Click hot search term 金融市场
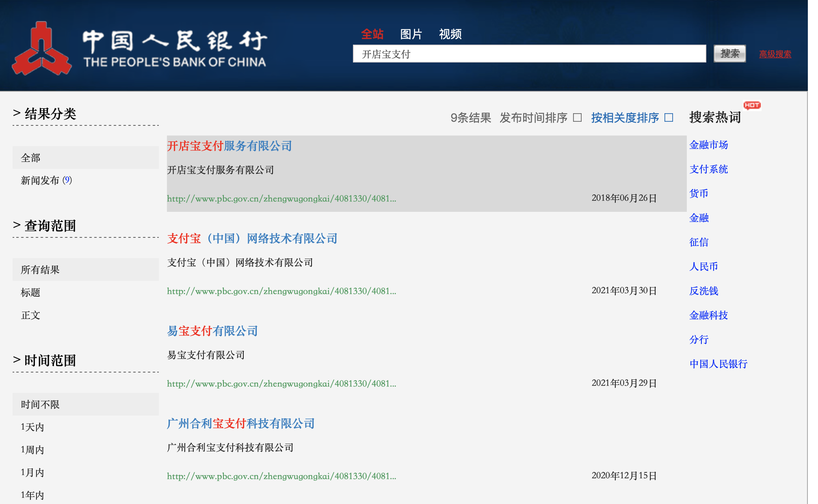The image size is (818, 504). tap(709, 145)
